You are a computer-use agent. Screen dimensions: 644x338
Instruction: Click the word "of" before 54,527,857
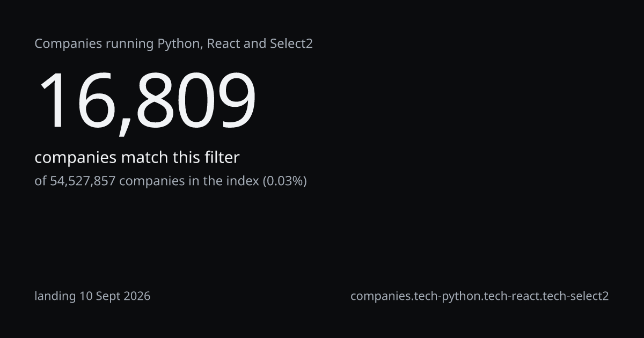[x=40, y=181]
